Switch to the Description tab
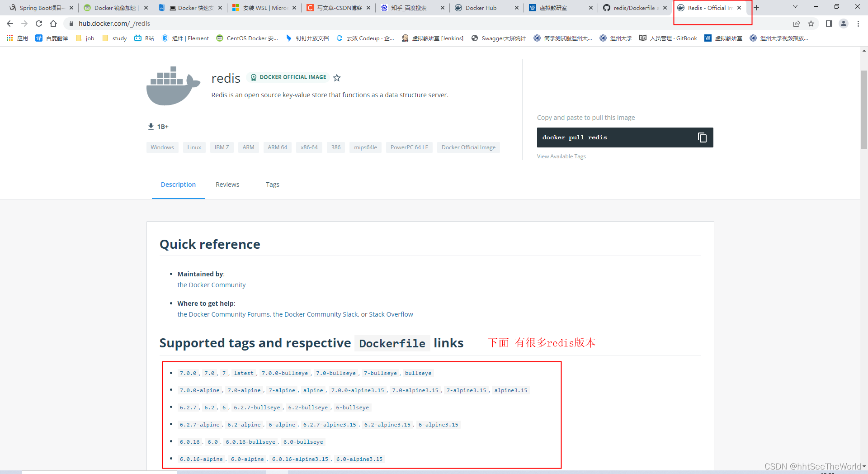 click(x=178, y=185)
